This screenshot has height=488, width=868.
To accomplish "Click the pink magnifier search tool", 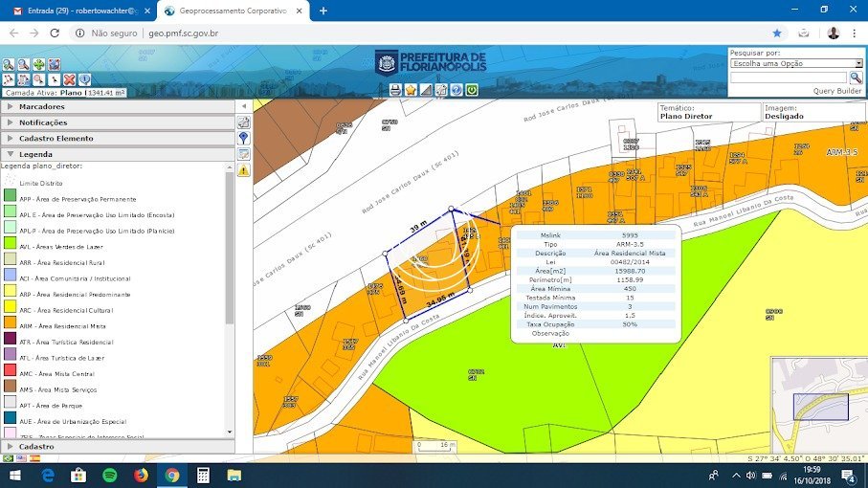I will pos(38,79).
